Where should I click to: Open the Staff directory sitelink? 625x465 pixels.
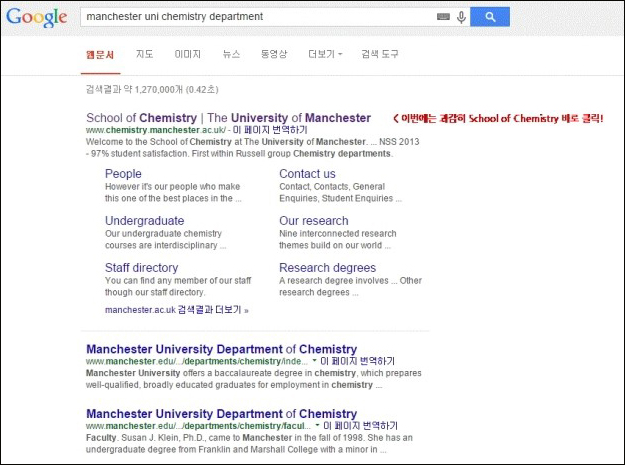coord(142,268)
